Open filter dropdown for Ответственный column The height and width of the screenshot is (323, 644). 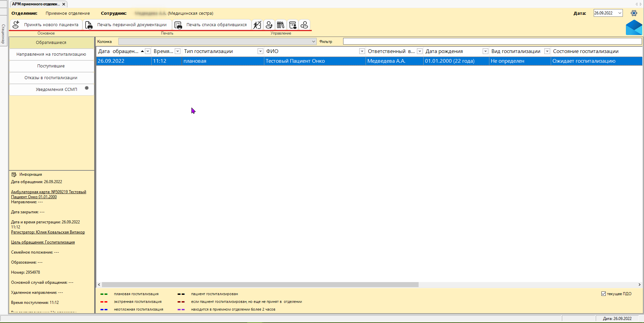pyautogui.click(x=420, y=51)
